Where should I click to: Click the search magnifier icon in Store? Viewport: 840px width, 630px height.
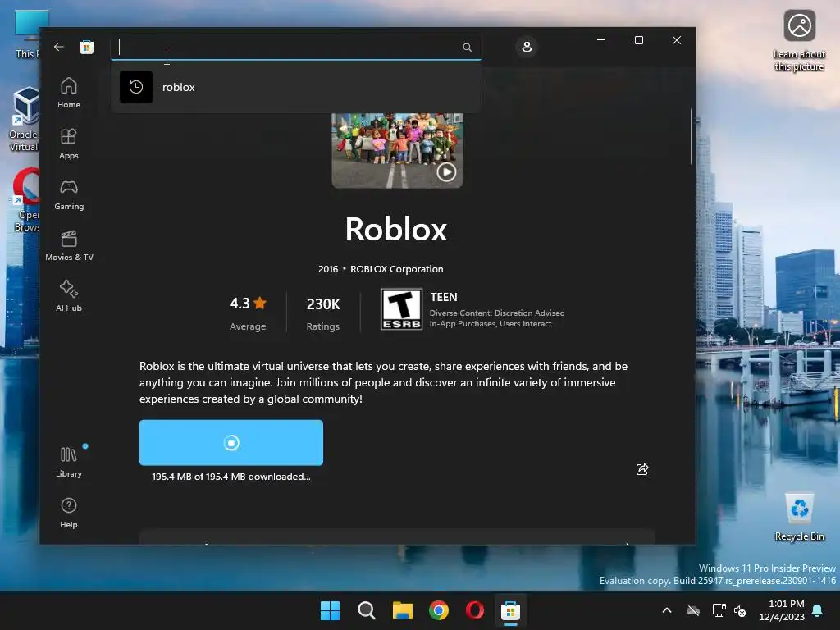pos(467,47)
